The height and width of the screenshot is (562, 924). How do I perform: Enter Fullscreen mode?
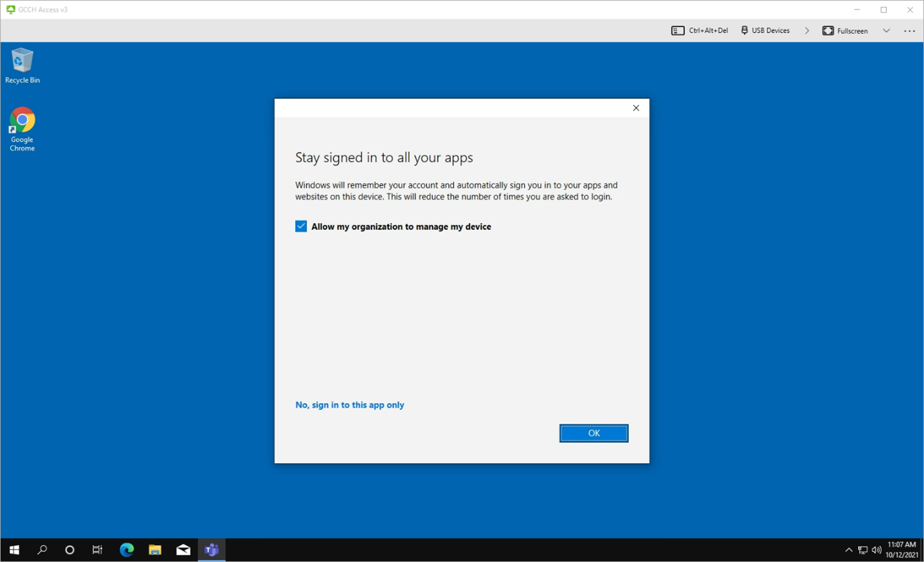pos(845,30)
